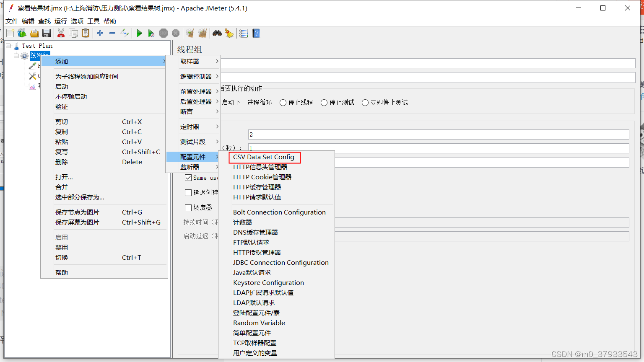Expand the 取样器 submenu
This screenshot has height=362, width=644.
[x=193, y=61]
